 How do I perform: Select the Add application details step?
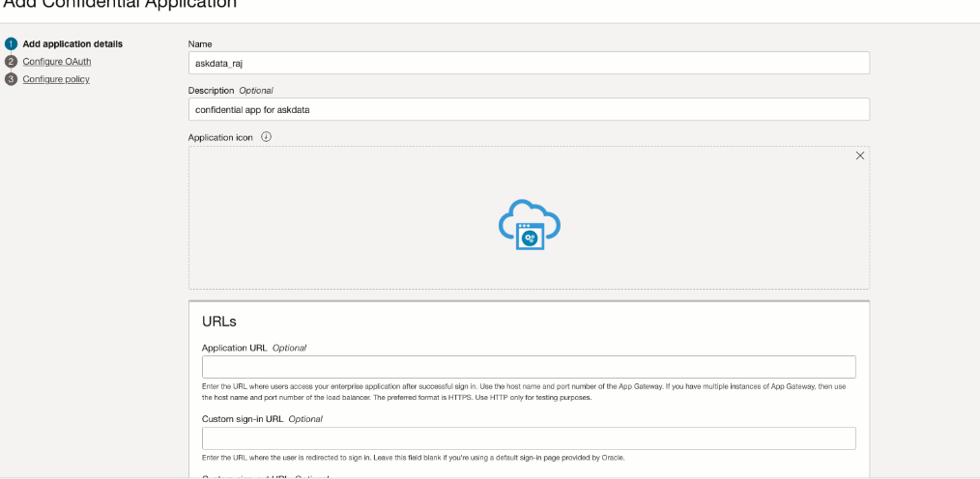coord(72,43)
